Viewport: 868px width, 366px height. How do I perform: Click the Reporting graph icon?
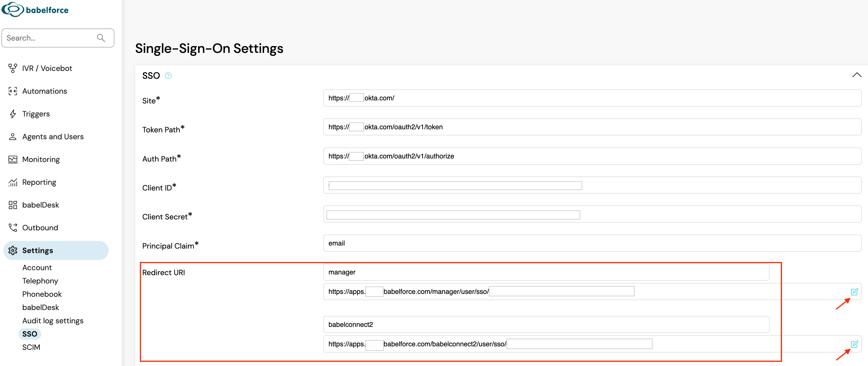click(13, 182)
